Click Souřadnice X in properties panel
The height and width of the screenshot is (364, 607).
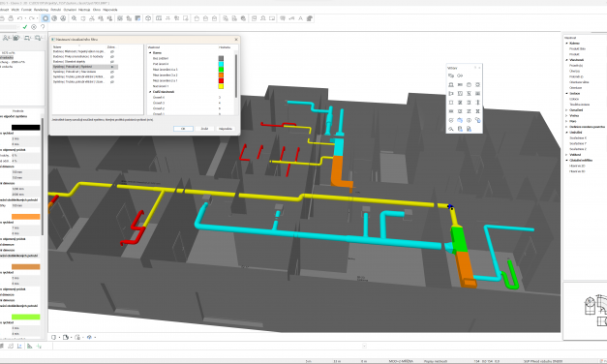578,137
